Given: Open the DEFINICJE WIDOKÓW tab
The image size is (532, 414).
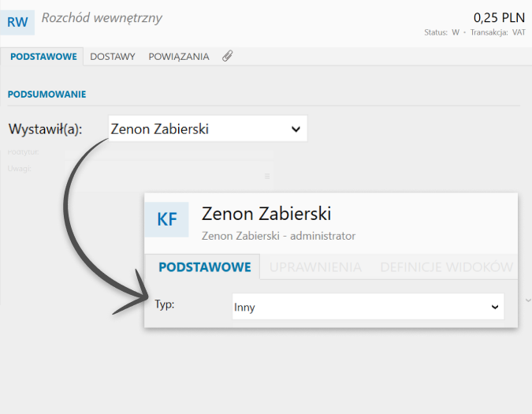Looking at the screenshot, I should [x=447, y=267].
